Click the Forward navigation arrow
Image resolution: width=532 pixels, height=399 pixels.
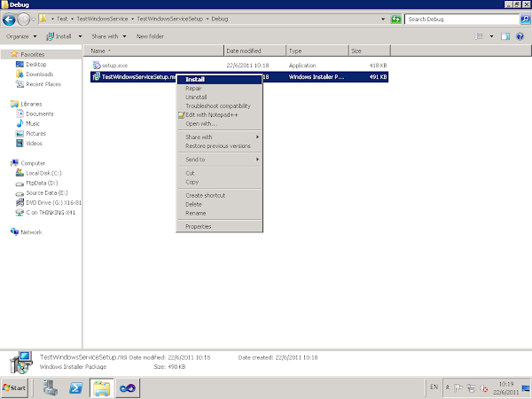click(x=23, y=20)
